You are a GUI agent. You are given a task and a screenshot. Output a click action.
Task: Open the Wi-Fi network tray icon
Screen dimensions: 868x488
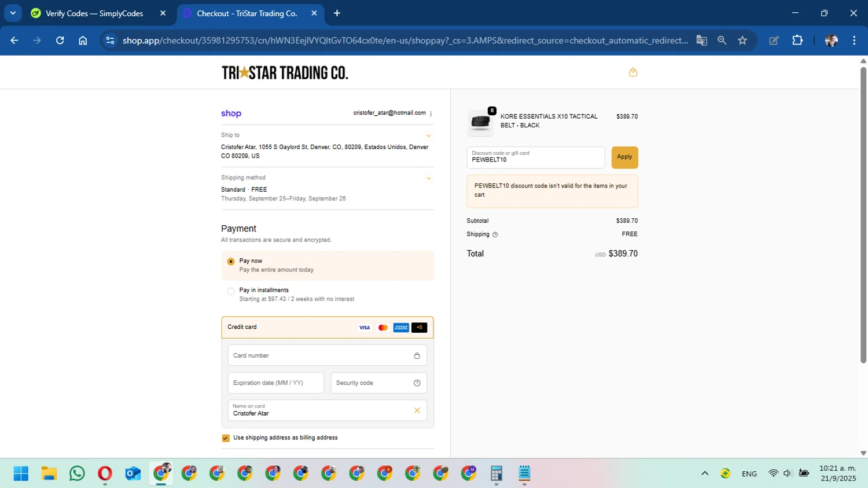773,474
